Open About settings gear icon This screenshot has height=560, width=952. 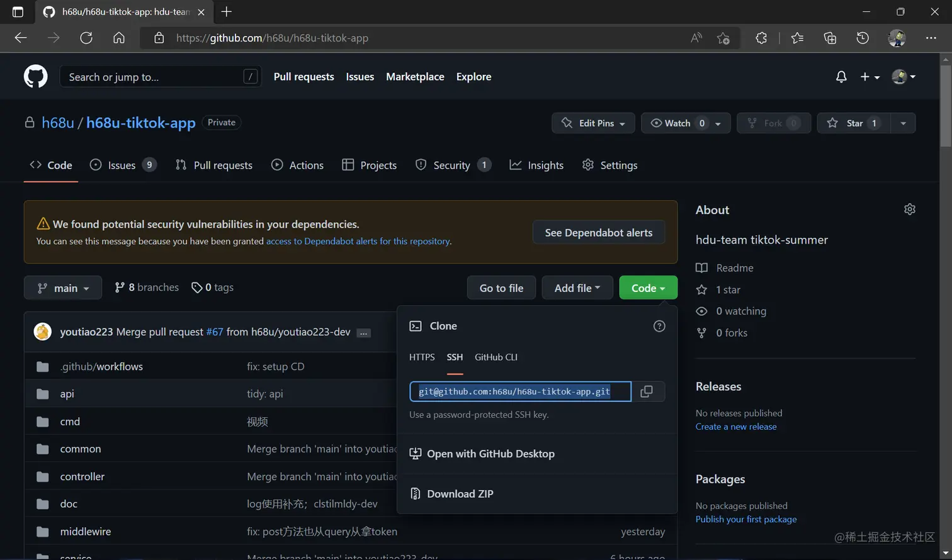tap(910, 210)
